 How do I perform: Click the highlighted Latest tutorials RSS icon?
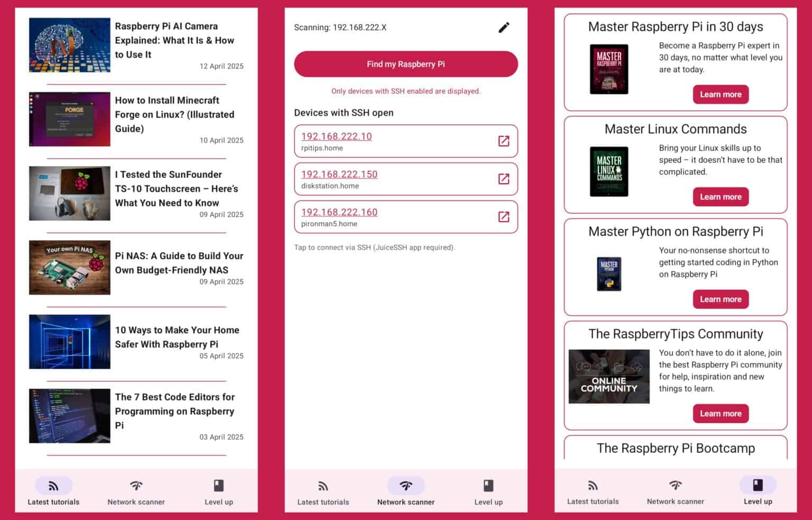(53, 486)
